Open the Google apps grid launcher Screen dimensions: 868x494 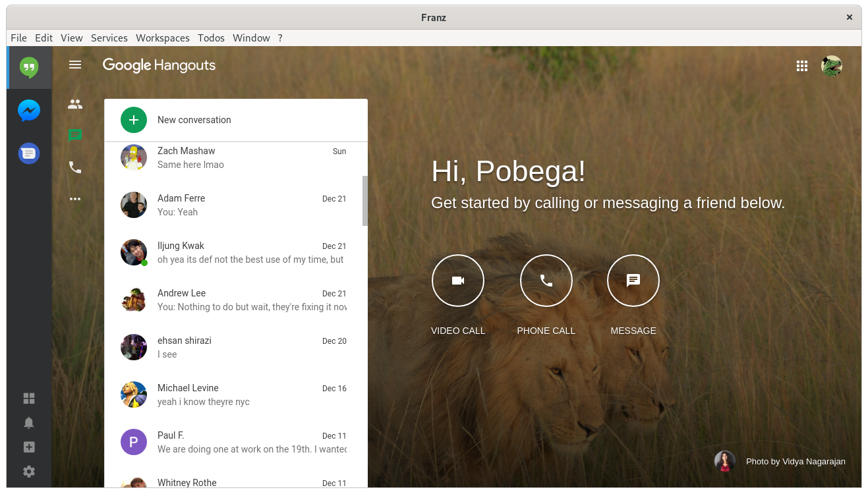pyautogui.click(x=802, y=65)
